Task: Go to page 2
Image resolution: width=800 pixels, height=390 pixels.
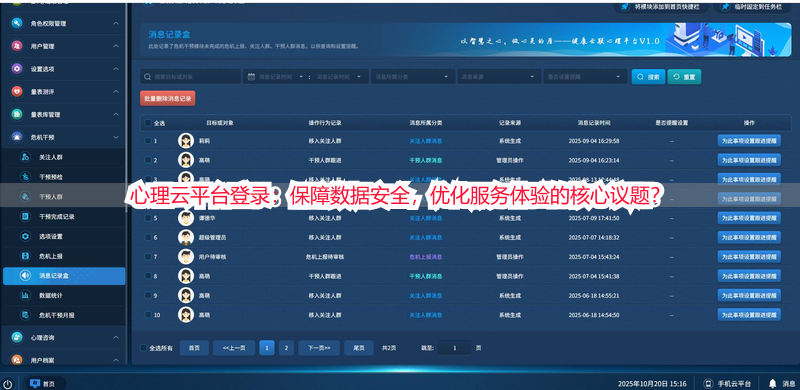Action: click(286, 348)
